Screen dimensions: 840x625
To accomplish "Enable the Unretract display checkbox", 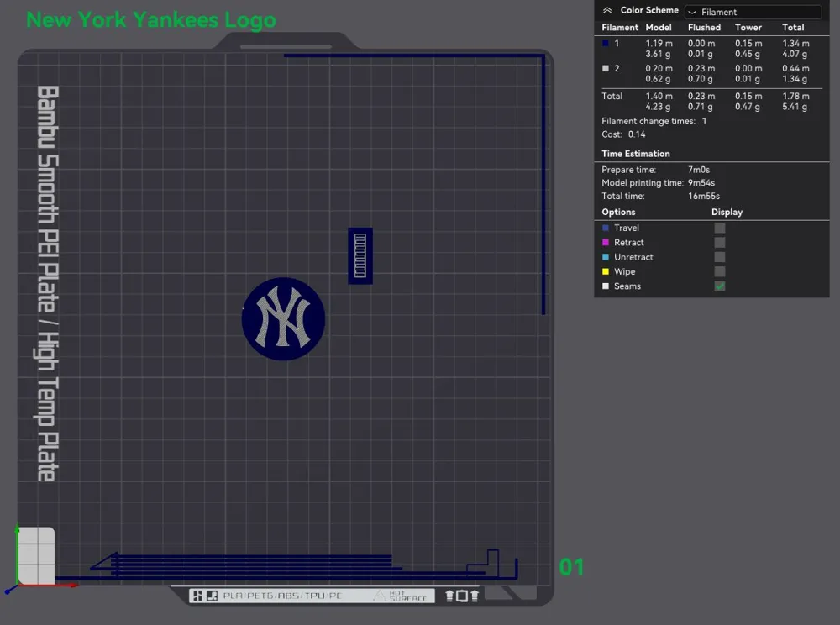I will tap(720, 257).
